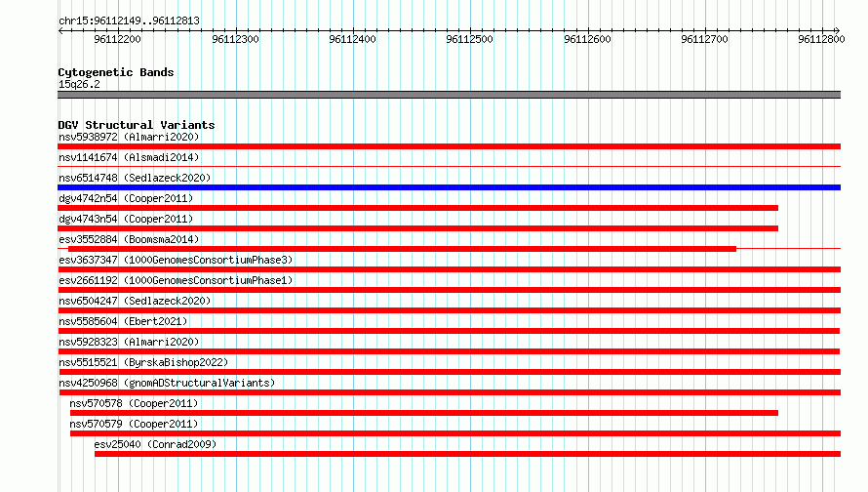This screenshot has height=492, width=868.
Task: Open the esv2661192 (1000GenomesConsortiumPhase1) label
Action: coord(176,280)
